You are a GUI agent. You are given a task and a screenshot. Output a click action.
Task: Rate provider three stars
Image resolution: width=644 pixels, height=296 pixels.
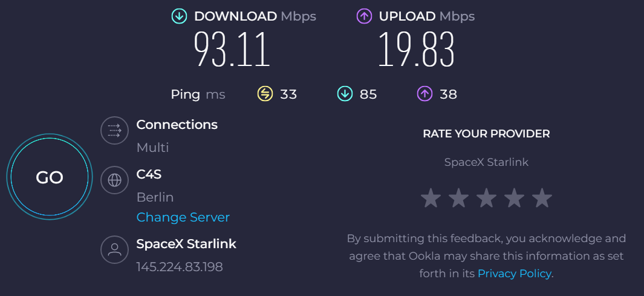tap(486, 197)
